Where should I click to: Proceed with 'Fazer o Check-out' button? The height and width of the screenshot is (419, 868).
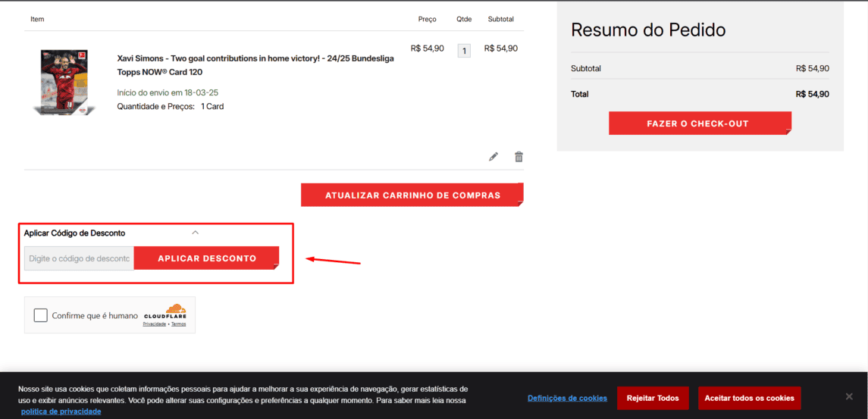pos(699,124)
